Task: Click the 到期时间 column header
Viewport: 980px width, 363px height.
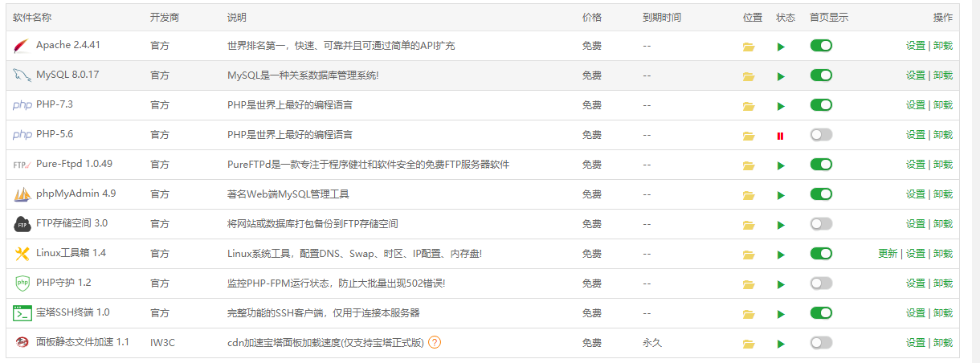Action: (x=662, y=18)
